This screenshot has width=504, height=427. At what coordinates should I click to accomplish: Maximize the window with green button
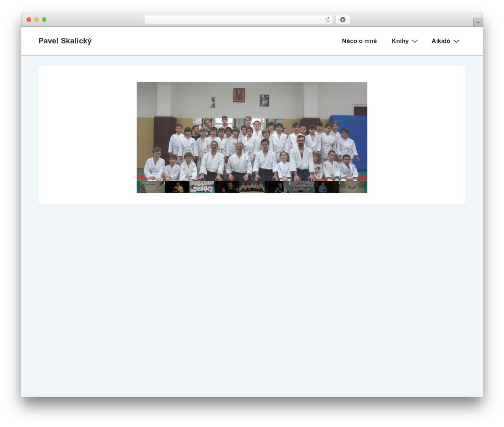[x=44, y=20]
